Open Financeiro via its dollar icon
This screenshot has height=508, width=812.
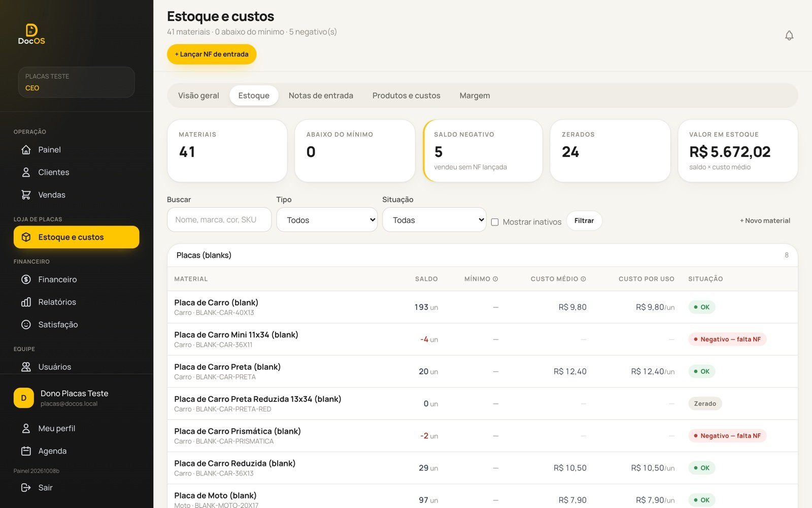tap(26, 279)
